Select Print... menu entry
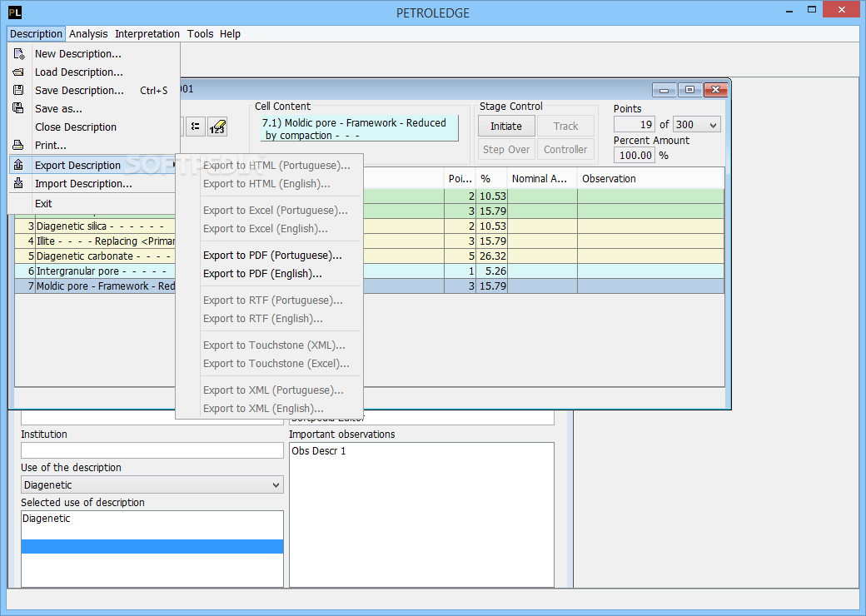Viewport: 866px width, 616px height. click(94, 145)
